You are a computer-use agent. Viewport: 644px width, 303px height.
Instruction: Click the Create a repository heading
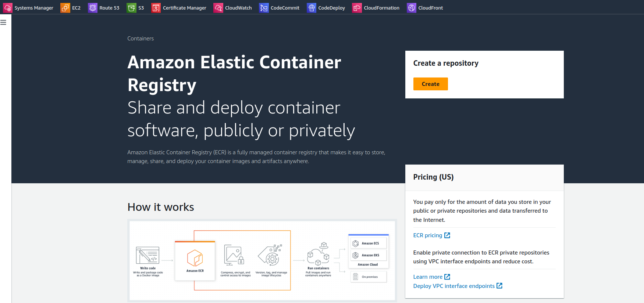446,63
